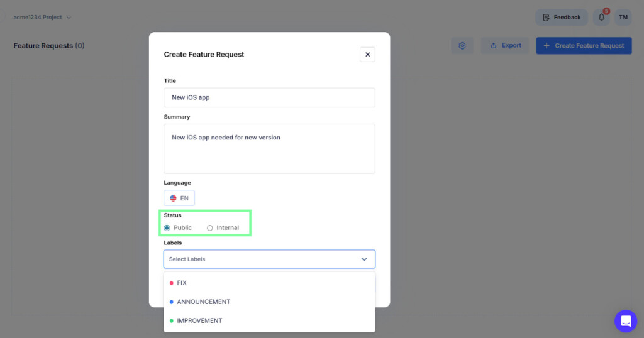
Task: Choose the ANNOUNCEMENT label option
Action: [204, 302]
